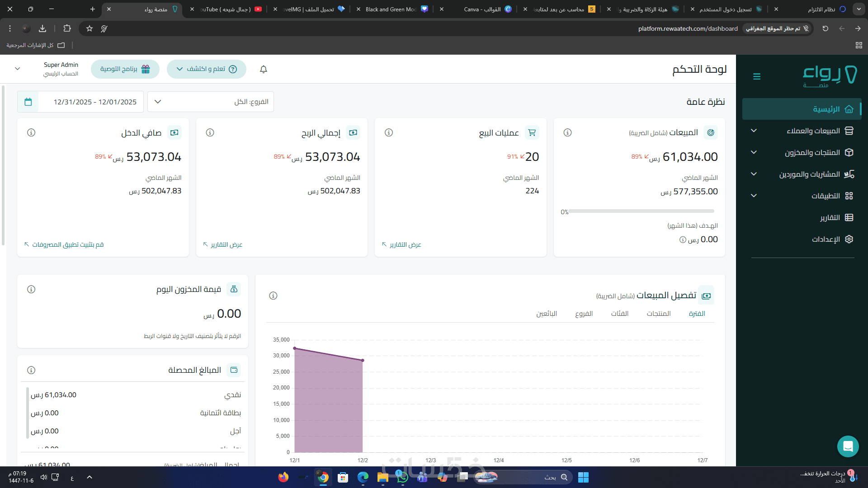This screenshot has height=488, width=868.
Task: Click عرض التقارير link under إجمالي الربح
Action: [223, 244]
